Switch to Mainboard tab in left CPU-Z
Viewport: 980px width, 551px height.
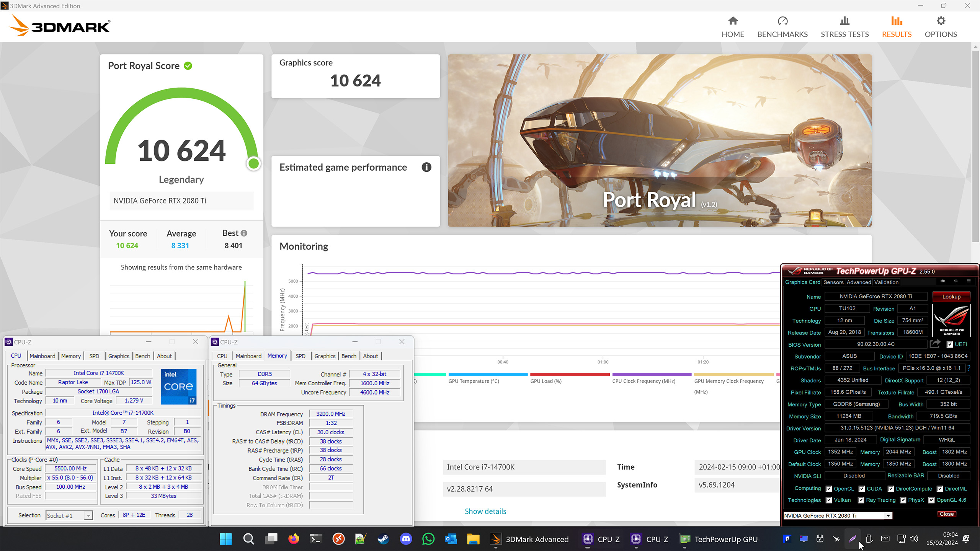42,356
